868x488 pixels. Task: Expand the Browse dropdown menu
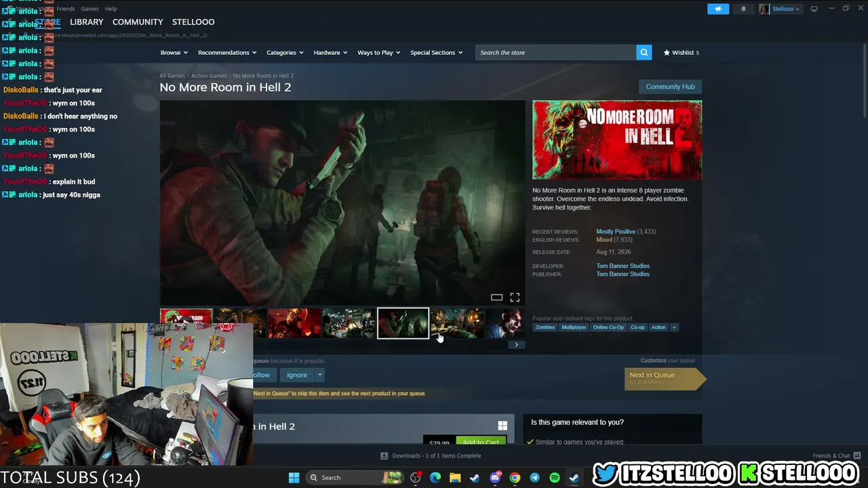point(173,52)
